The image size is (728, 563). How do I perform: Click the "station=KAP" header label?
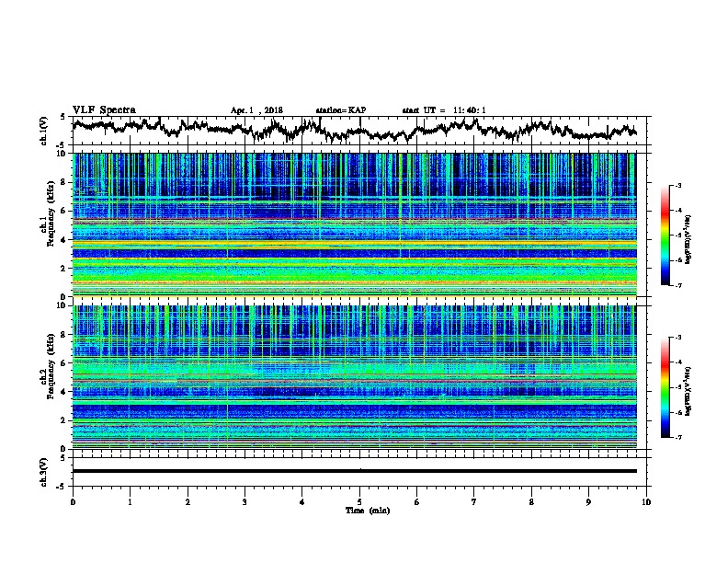point(341,110)
